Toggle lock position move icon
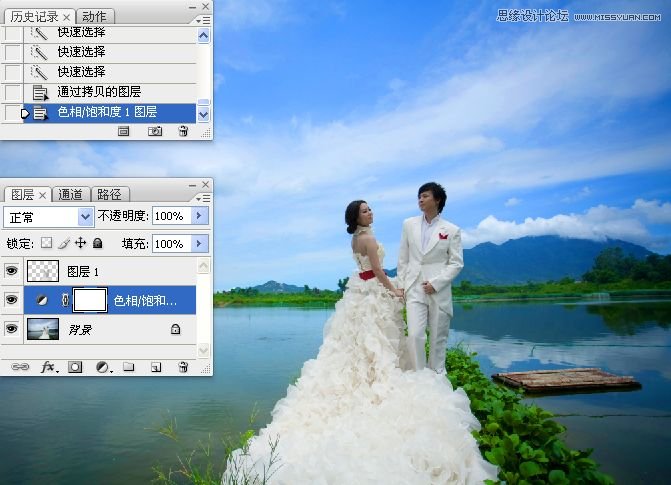The height and width of the screenshot is (485, 671). [x=80, y=243]
